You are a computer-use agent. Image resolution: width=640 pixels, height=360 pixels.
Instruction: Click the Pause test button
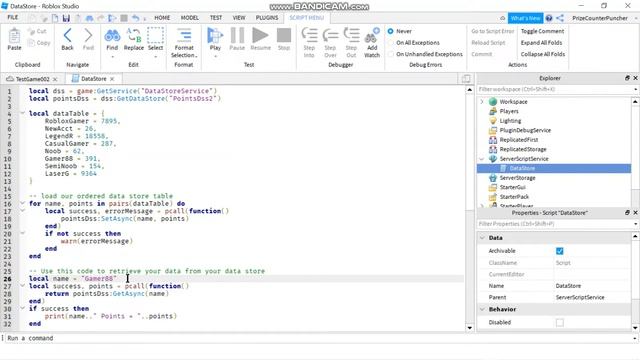pos(237,36)
